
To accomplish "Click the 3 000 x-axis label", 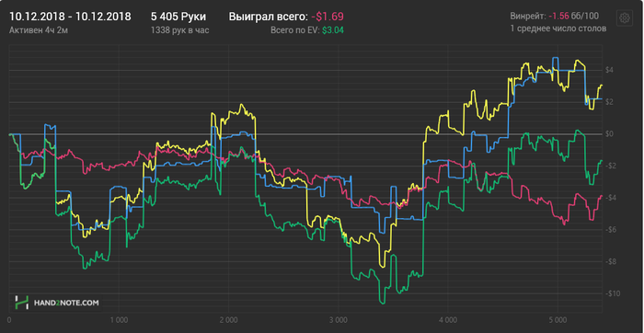I will click(x=338, y=319).
